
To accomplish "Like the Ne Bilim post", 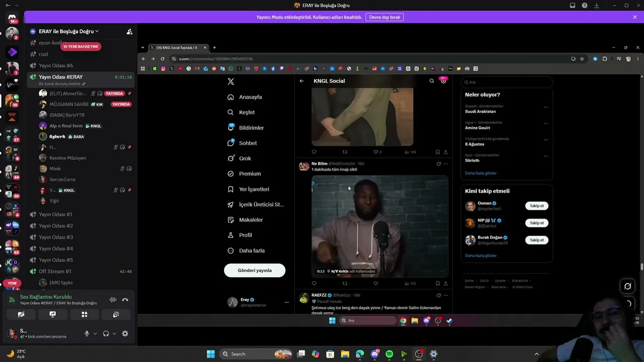I will pyautogui.click(x=375, y=283).
